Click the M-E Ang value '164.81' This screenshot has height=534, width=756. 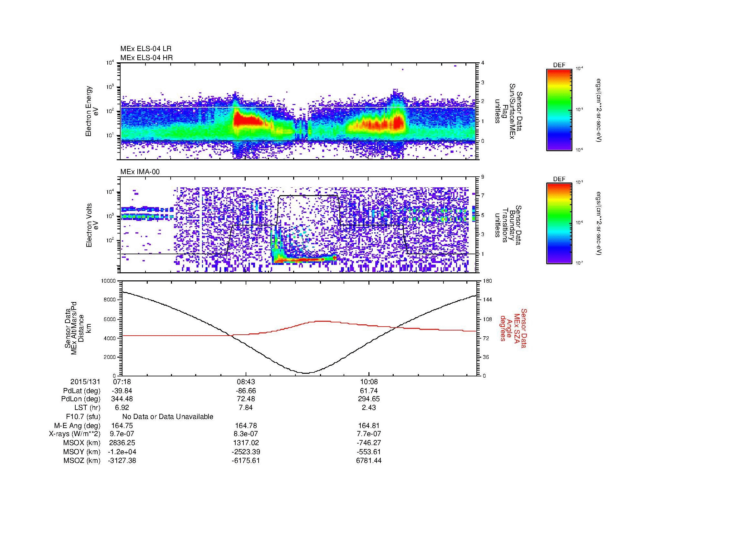coord(369,426)
